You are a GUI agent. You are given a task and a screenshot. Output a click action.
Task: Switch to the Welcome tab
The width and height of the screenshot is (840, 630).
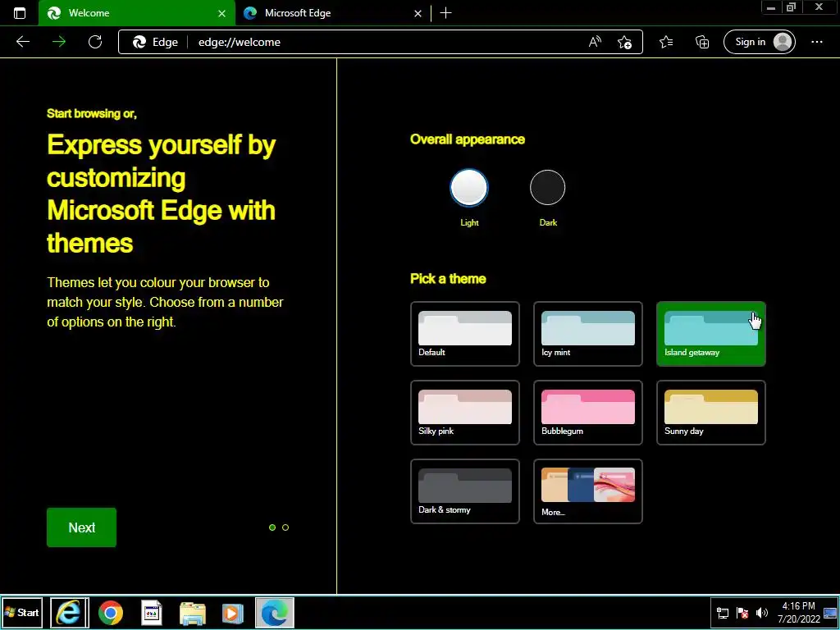[x=137, y=13]
